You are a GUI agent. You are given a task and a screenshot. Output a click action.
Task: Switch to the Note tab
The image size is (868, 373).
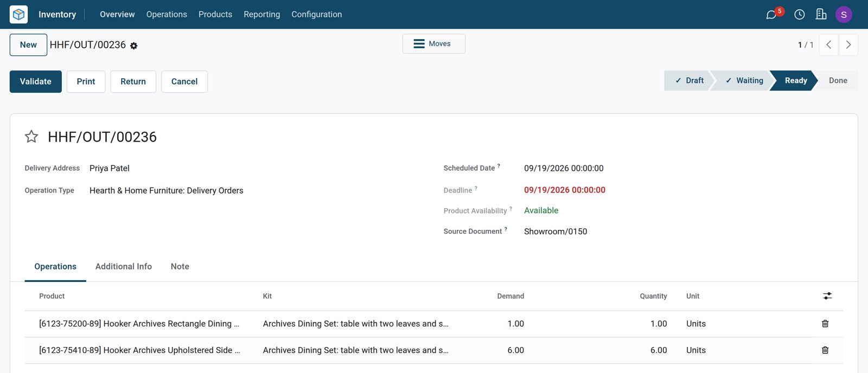(180, 267)
